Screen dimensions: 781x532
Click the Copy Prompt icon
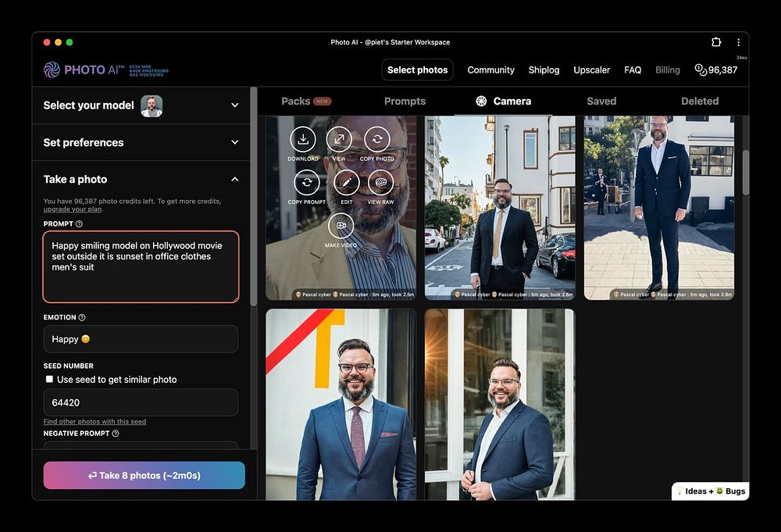(x=307, y=182)
